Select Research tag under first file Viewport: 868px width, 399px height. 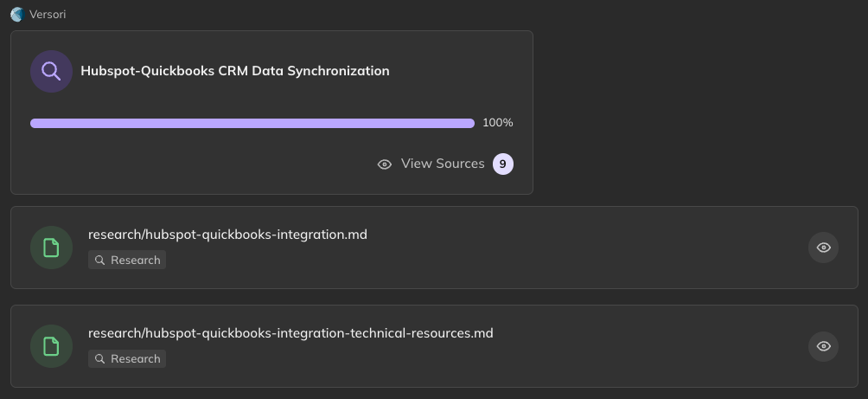[x=127, y=260]
